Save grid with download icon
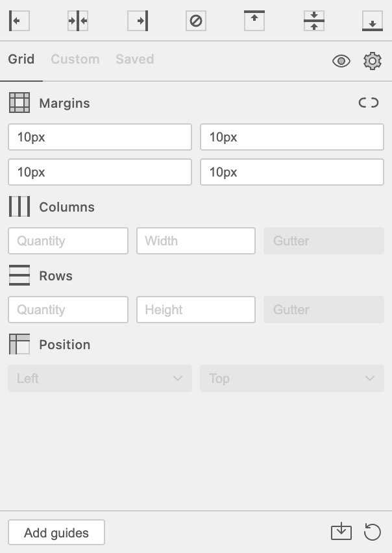The height and width of the screenshot is (553, 392). click(x=341, y=532)
